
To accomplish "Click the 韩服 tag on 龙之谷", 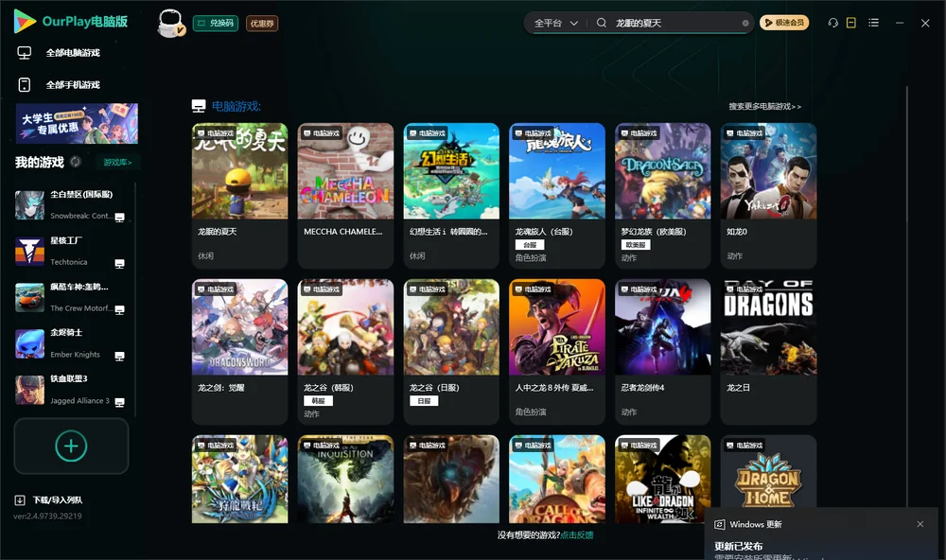I will tap(318, 401).
